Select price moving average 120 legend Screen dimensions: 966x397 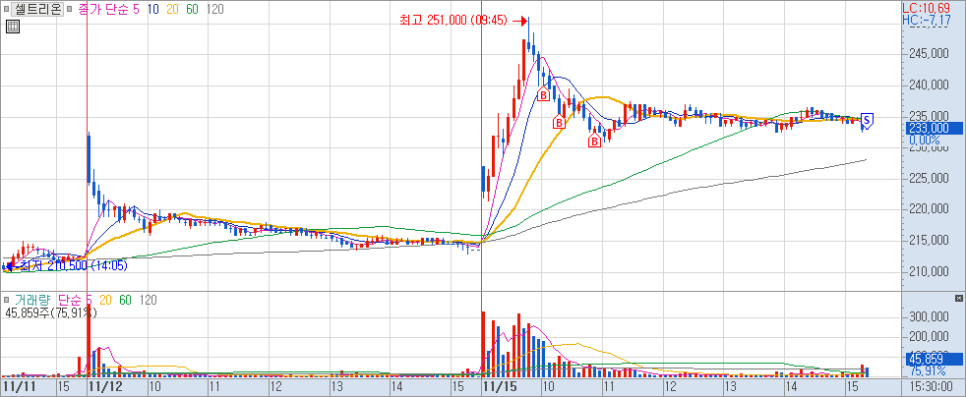tap(215, 10)
